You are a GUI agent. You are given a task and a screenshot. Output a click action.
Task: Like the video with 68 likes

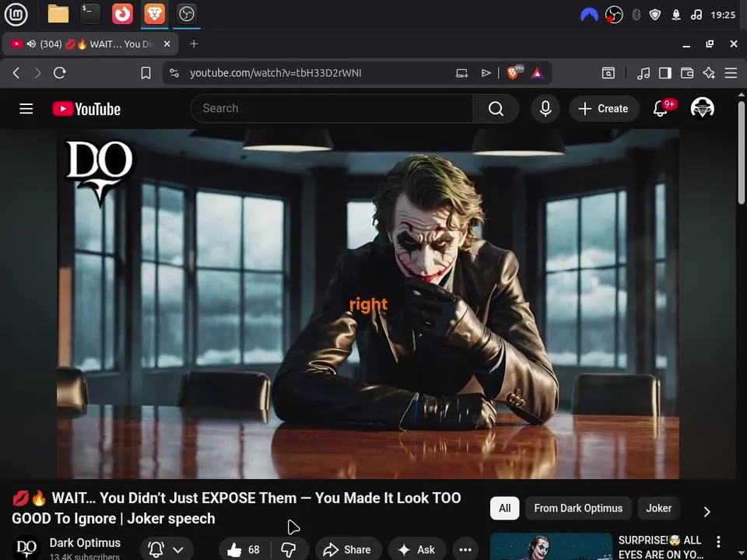coord(244,550)
